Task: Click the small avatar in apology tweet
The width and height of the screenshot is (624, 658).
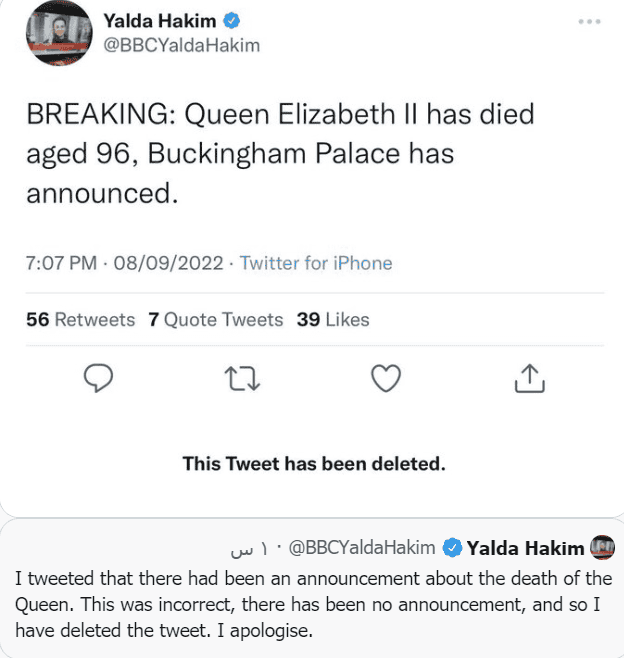Action: tap(602, 547)
